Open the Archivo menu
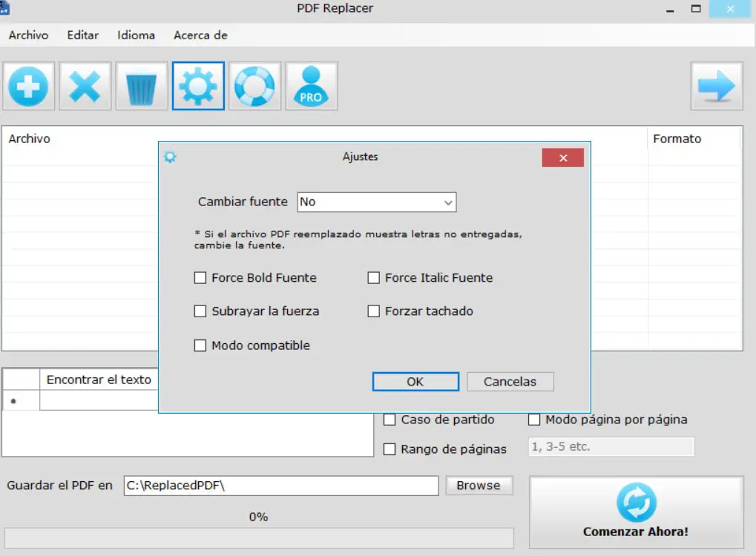Viewport: 756px width, 556px height. [x=28, y=35]
